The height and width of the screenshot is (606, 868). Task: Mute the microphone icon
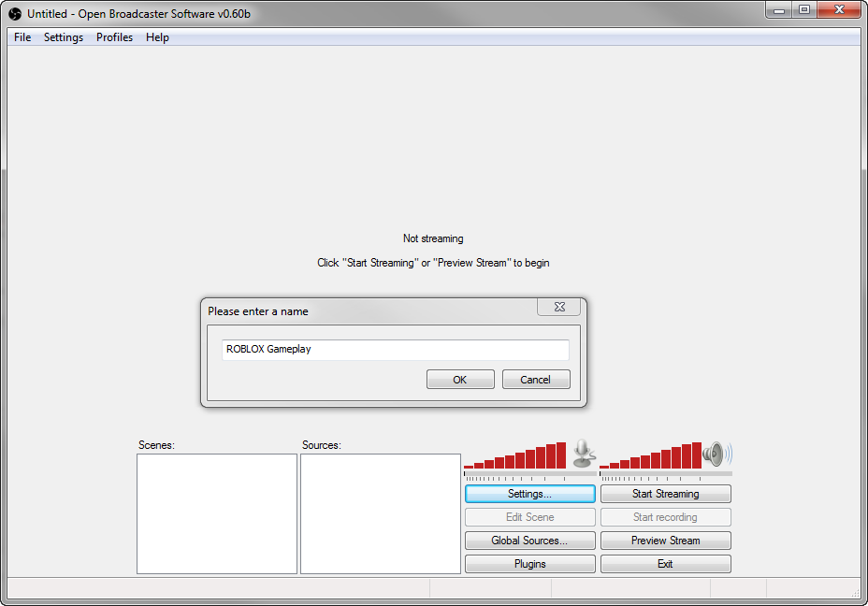(584, 454)
